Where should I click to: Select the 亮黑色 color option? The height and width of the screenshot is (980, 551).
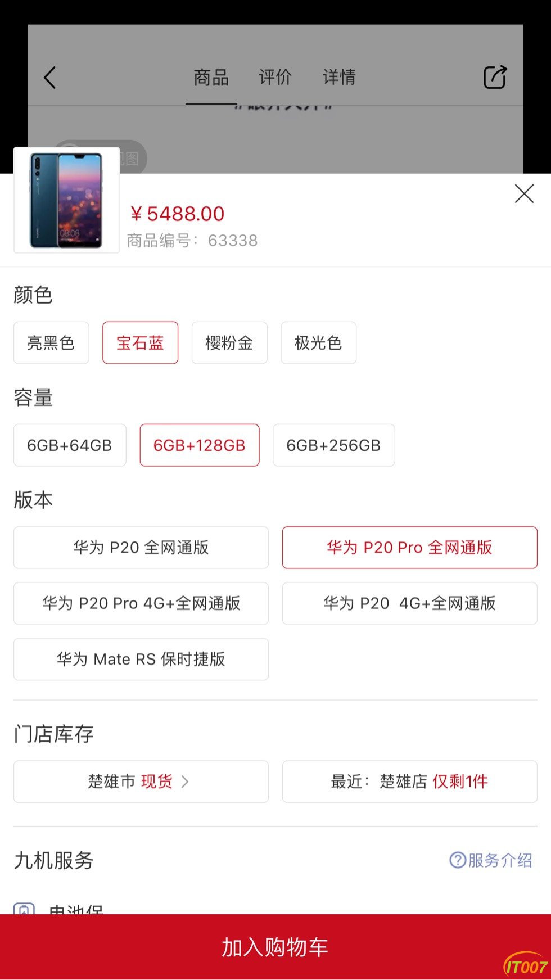coord(51,343)
